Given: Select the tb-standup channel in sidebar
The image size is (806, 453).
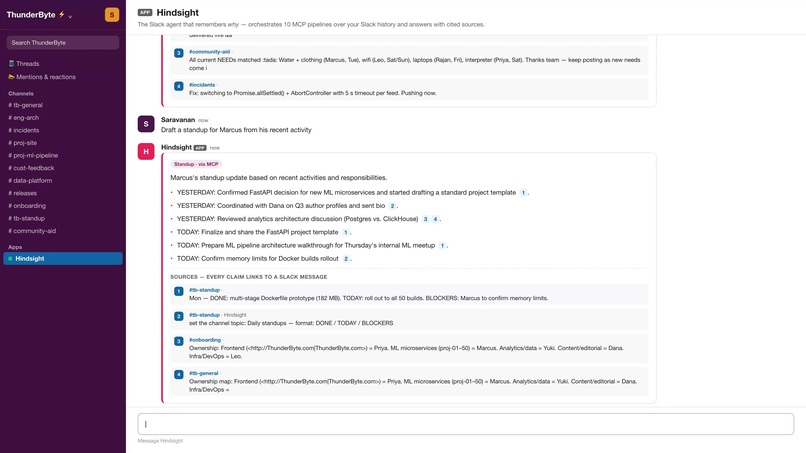Looking at the screenshot, I should (27, 219).
